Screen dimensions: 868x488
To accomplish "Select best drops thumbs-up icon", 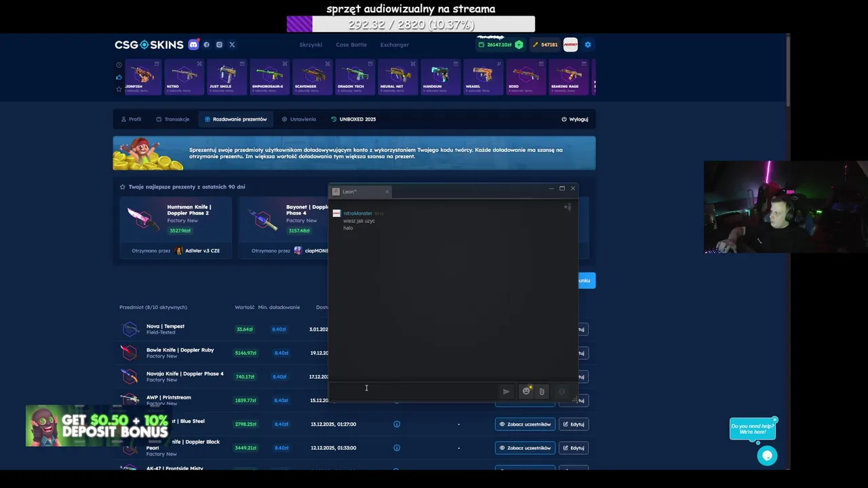I will click(x=119, y=77).
